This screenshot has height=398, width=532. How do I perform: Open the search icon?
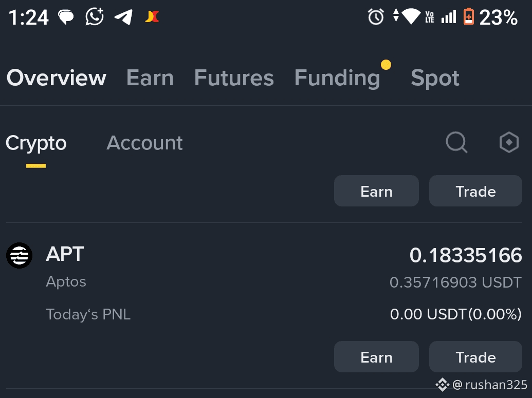(x=456, y=142)
